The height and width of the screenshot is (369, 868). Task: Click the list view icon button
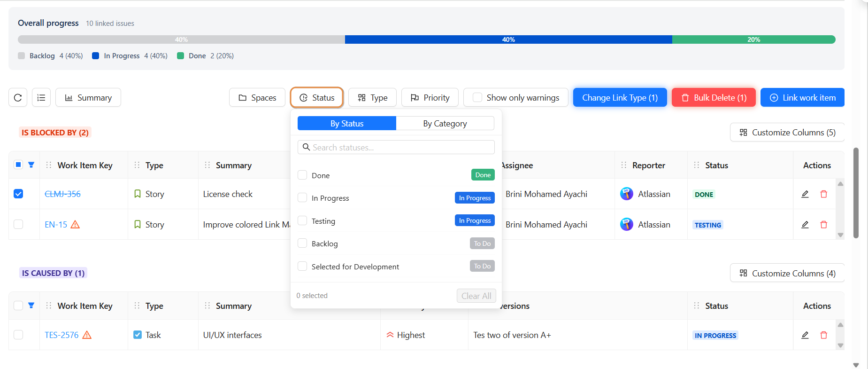click(x=41, y=98)
